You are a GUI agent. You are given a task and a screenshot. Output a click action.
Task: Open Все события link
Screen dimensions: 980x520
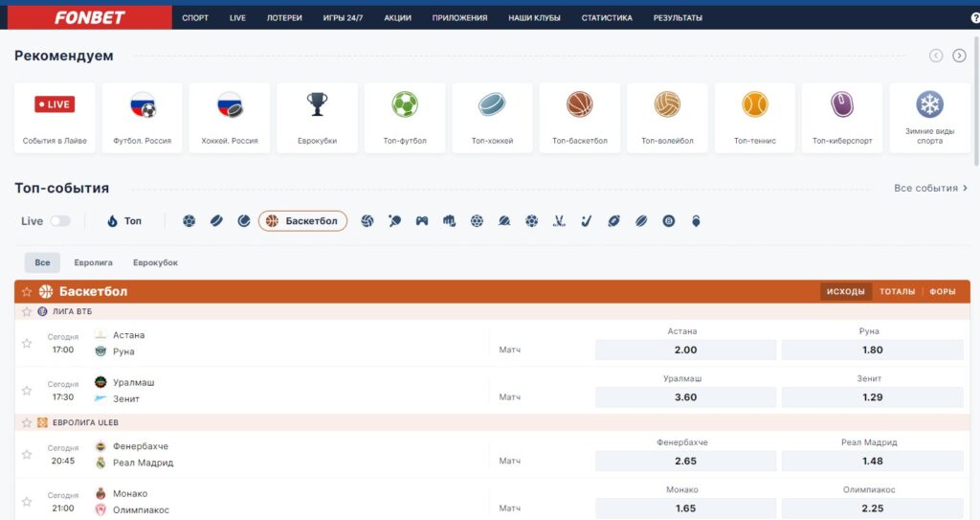point(930,188)
